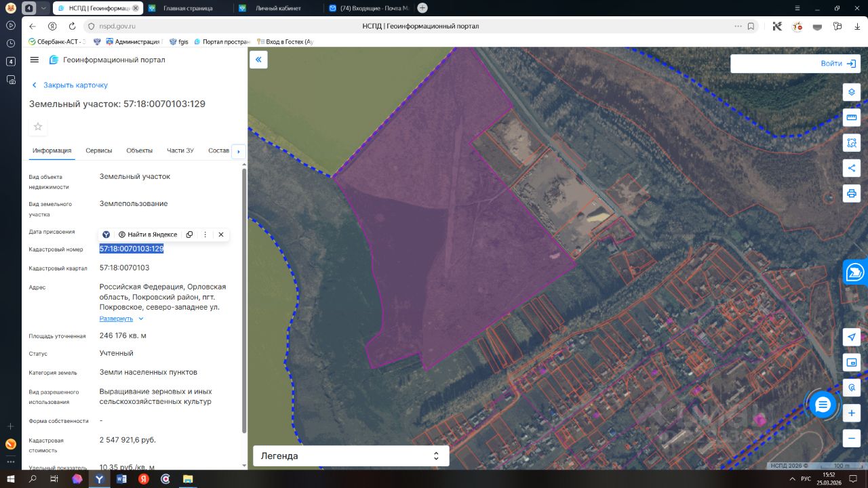Open the blue chat support bubble

823,405
